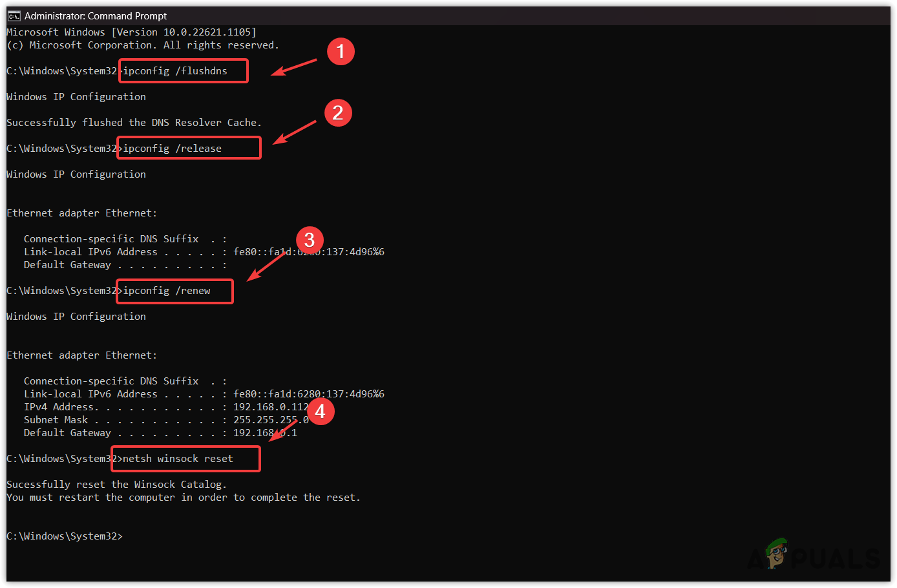
Task: Click the Successfully flushed DNS Resolver Cache message
Action: [x=132, y=122]
